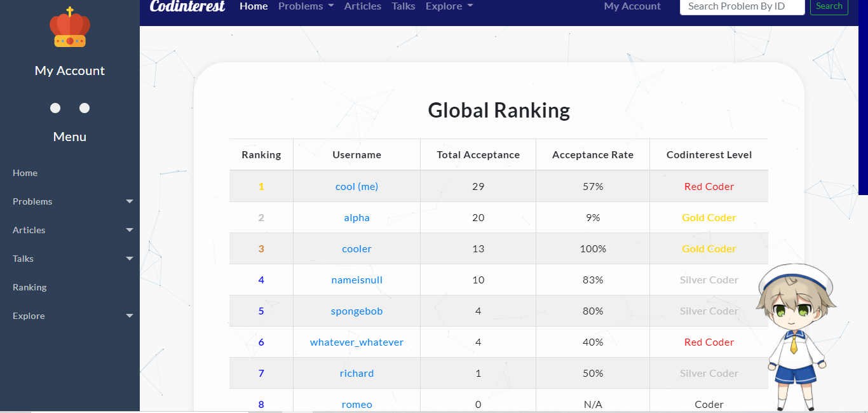This screenshot has width=868, height=413.
Task: Click the Codinterest logo
Action: coord(187,6)
